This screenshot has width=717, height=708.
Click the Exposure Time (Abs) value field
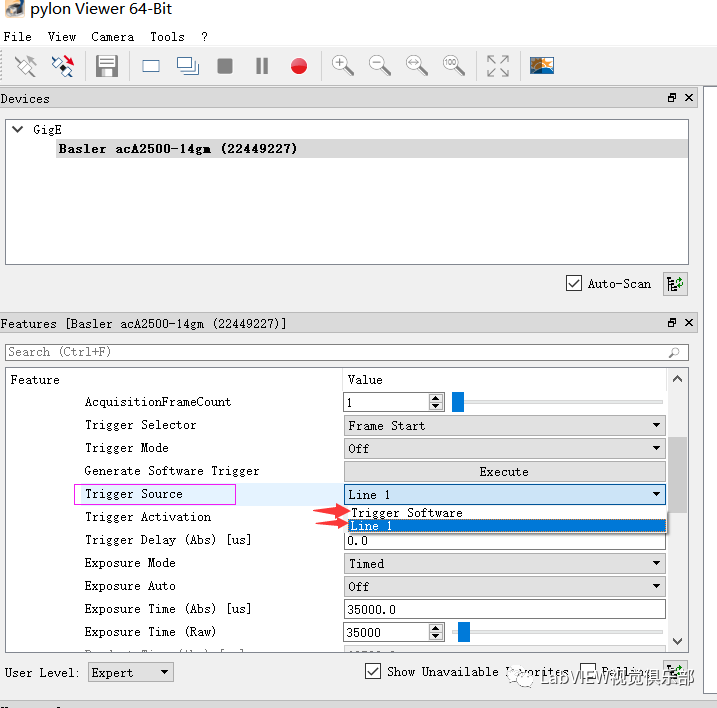point(504,609)
